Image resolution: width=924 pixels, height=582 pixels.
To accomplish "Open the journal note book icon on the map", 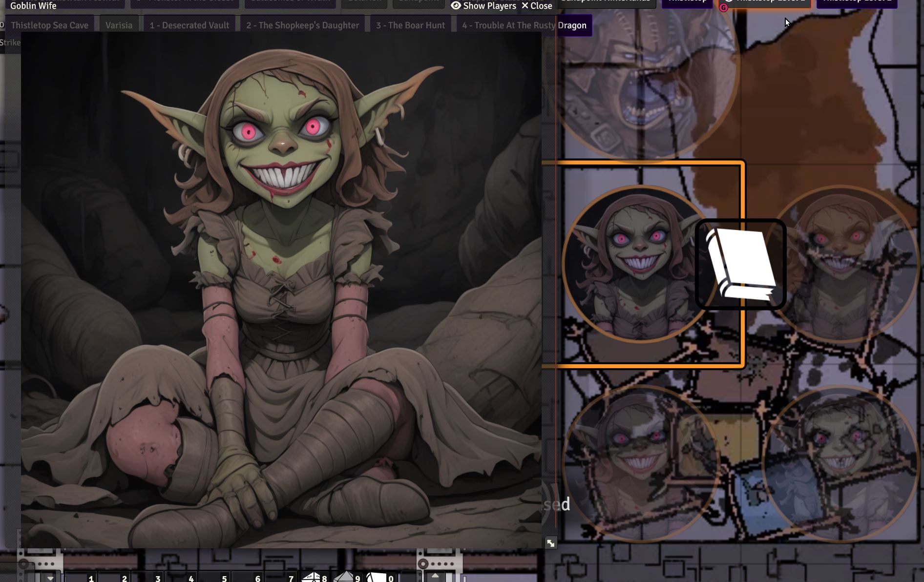I will pyautogui.click(x=740, y=264).
